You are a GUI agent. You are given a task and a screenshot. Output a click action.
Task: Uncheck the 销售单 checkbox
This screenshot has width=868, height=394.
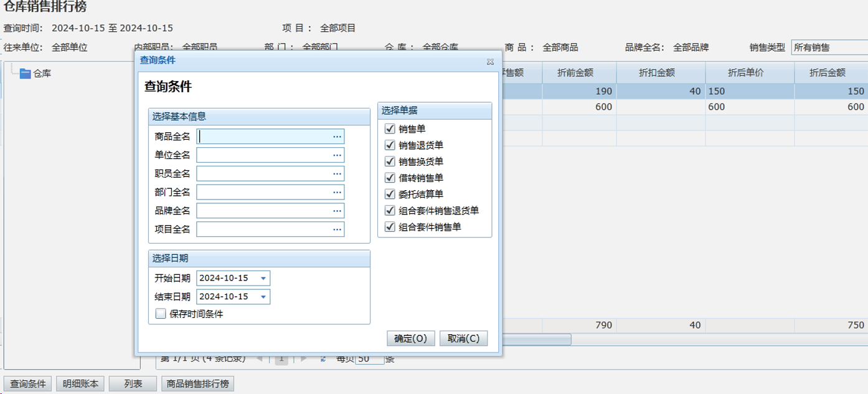pyautogui.click(x=390, y=129)
